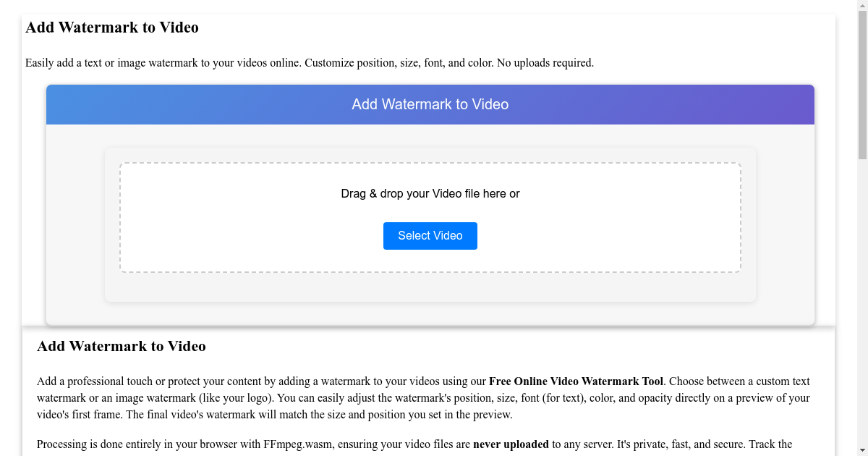Image resolution: width=868 pixels, height=456 pixels.
Task: Click the paragraph mentioning FFmpeg.wasm
Action: 289,444
